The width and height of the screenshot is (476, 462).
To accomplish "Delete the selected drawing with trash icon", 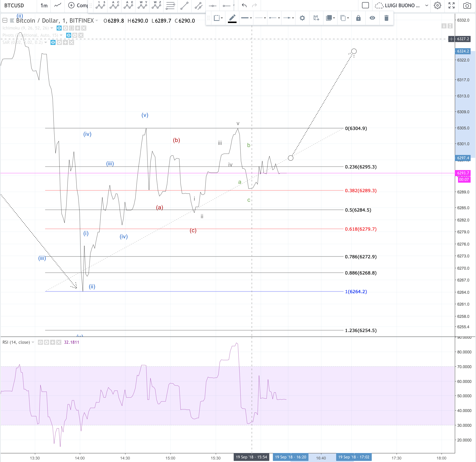I will tap(386, 18).
